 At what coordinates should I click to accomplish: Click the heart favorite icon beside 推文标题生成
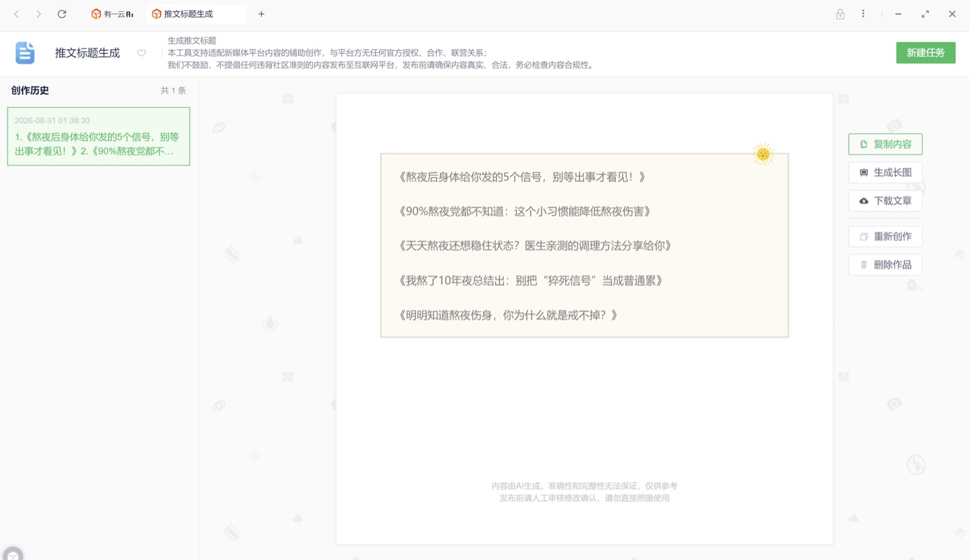tap(141, 53)
